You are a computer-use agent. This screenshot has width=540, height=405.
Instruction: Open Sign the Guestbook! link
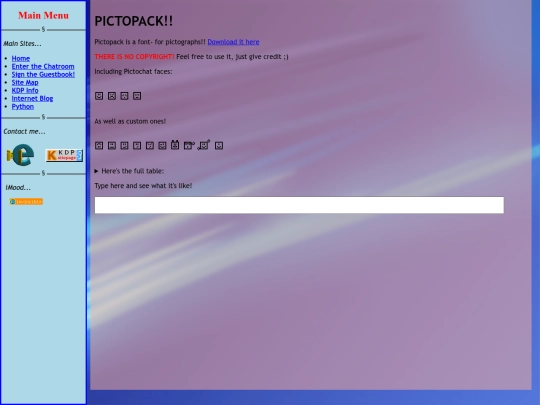[x=43, y=74]
